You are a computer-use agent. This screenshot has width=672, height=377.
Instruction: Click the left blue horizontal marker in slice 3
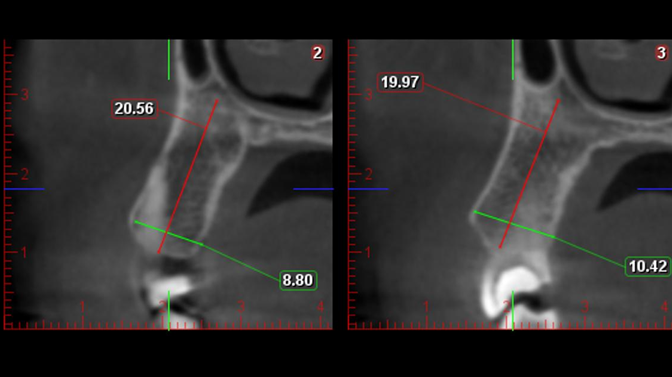tap(369, 189)
